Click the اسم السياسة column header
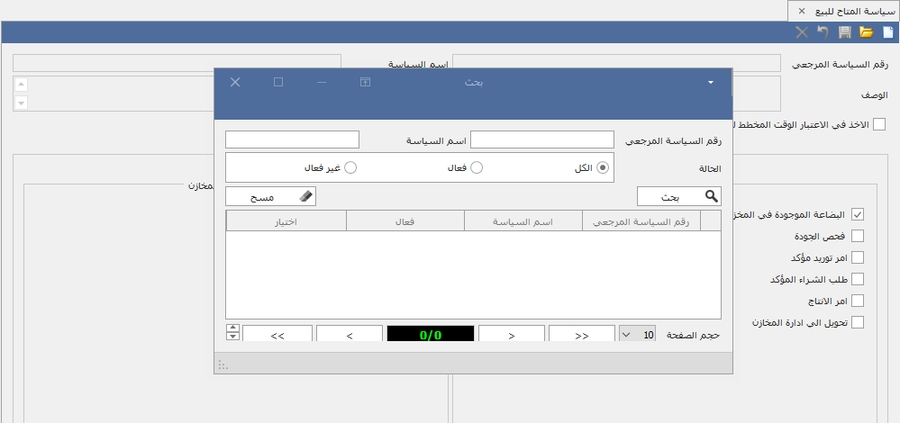 coord(523,221)
